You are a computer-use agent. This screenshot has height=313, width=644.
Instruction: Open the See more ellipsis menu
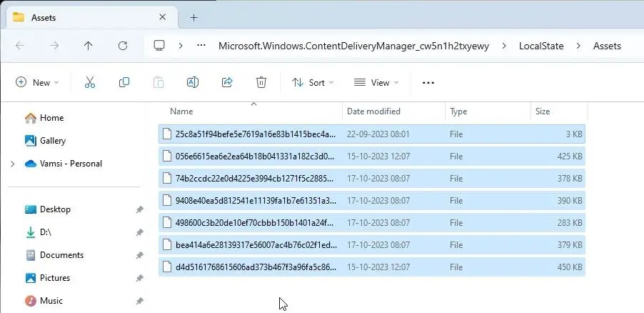(x=428, y=82)
